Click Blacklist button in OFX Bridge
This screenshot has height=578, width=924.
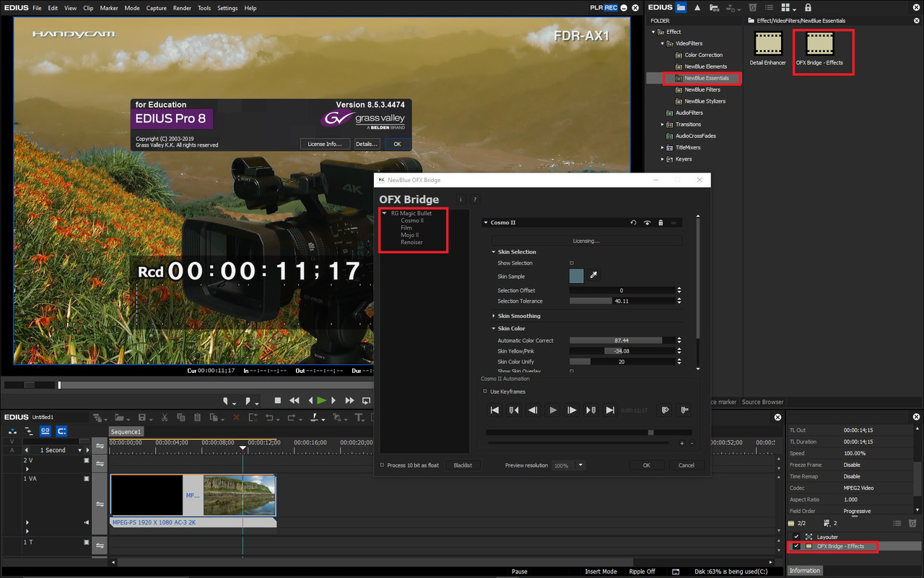point(463,465)
